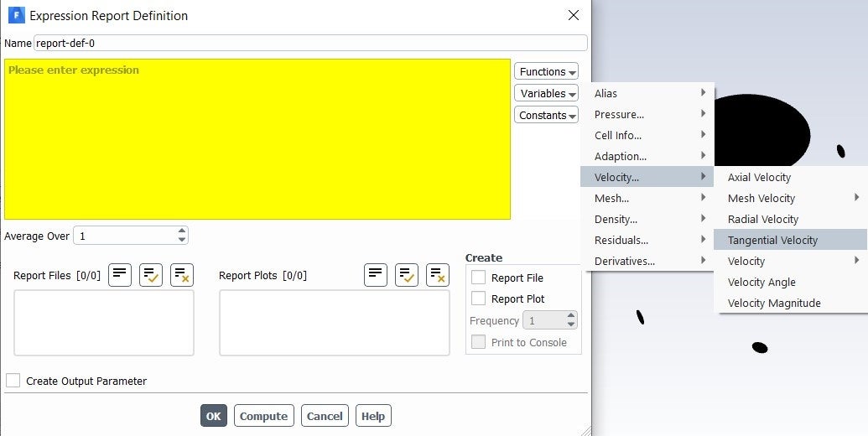
Task: Choose Radial Velocity variable
Action: (x=791, y=219)
